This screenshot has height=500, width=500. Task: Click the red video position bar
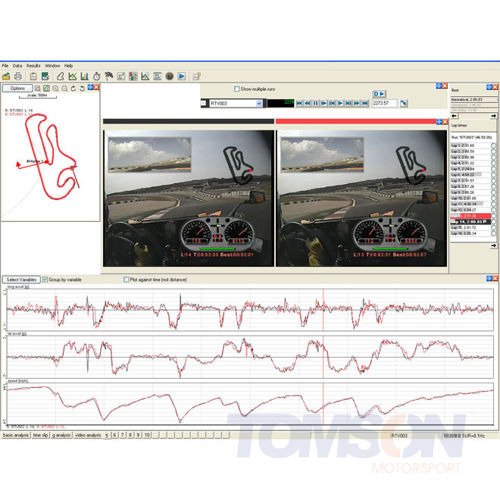click(x=356, y=121)
